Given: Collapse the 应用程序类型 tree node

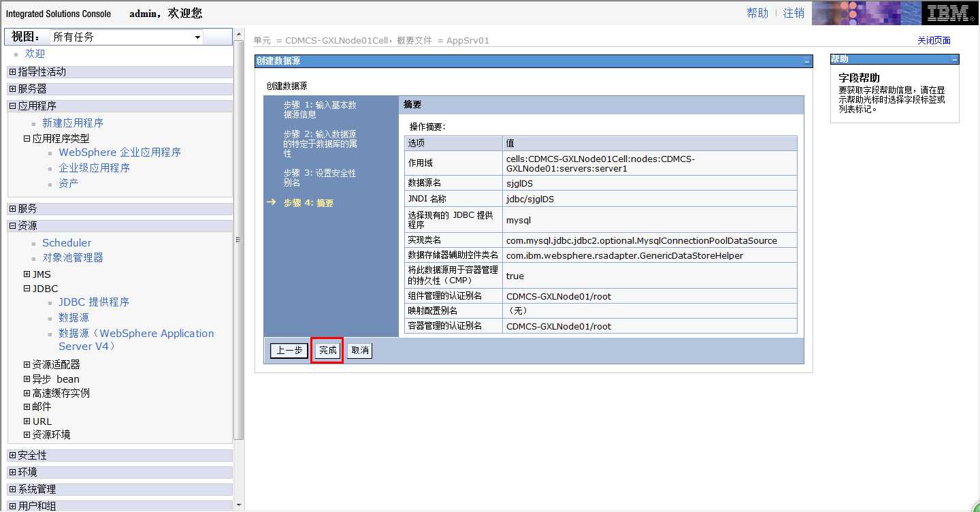Looking at the screenshot, I should tap(27, 138).
